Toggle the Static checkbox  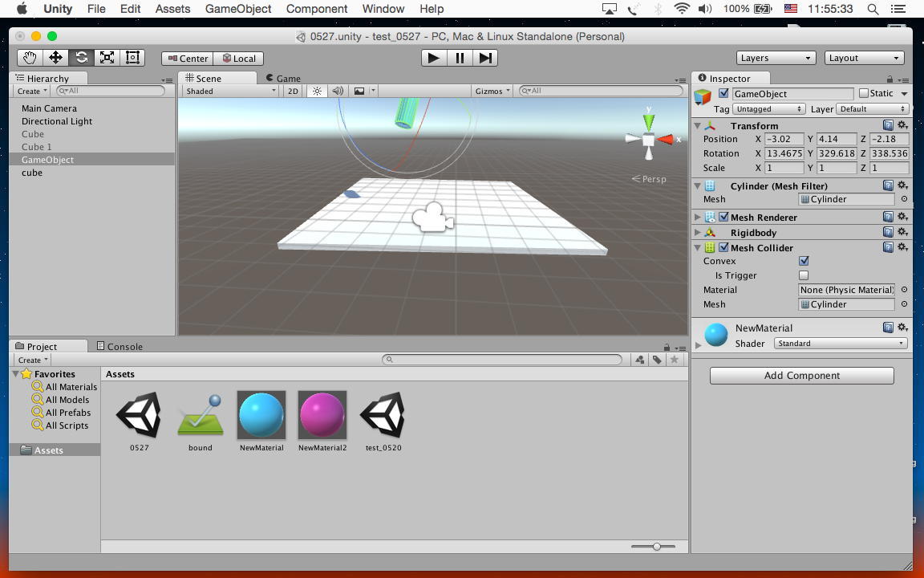(x=863, y=93)
